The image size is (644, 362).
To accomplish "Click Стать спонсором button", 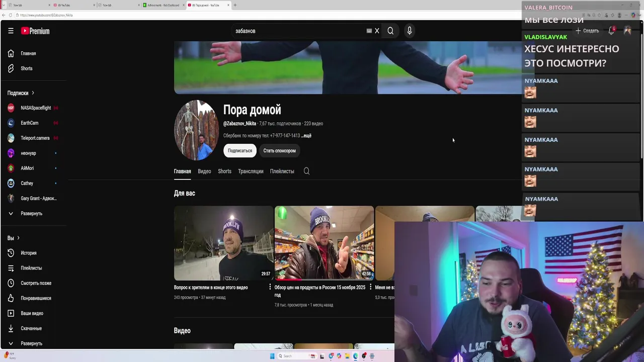I will coord(279,151).
